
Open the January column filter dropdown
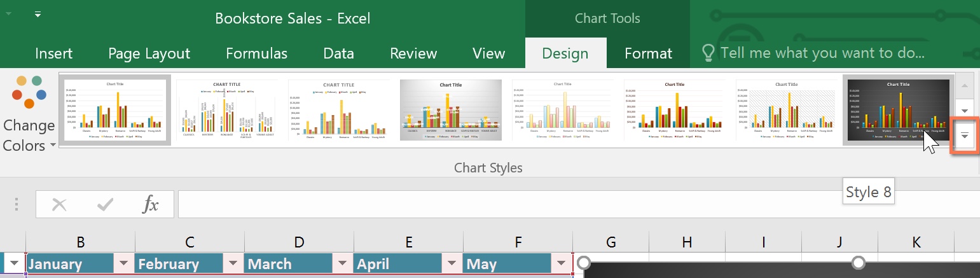123,264
